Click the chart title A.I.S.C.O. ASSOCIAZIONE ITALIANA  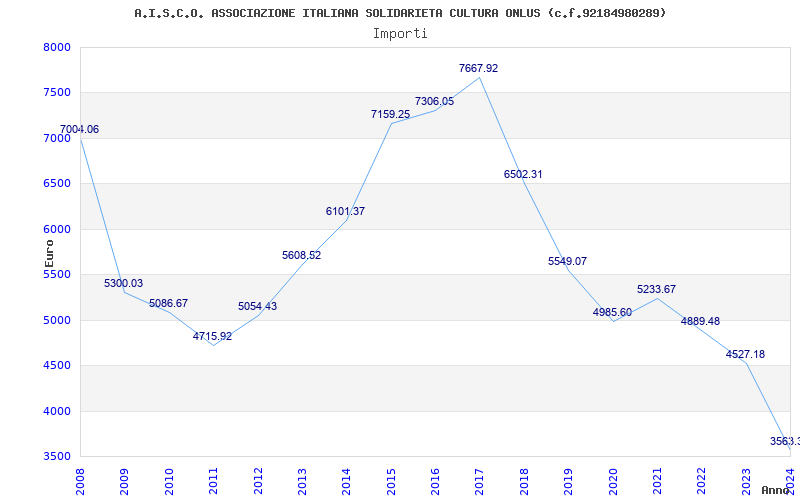click(401, 13)
